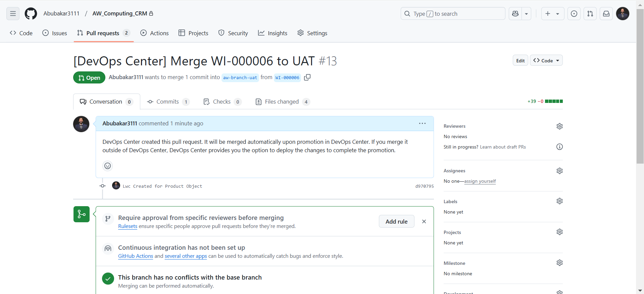The width and height of the screenshot is (644, 294).
Task: Open the Issues tab
Action: coord(55,33)
